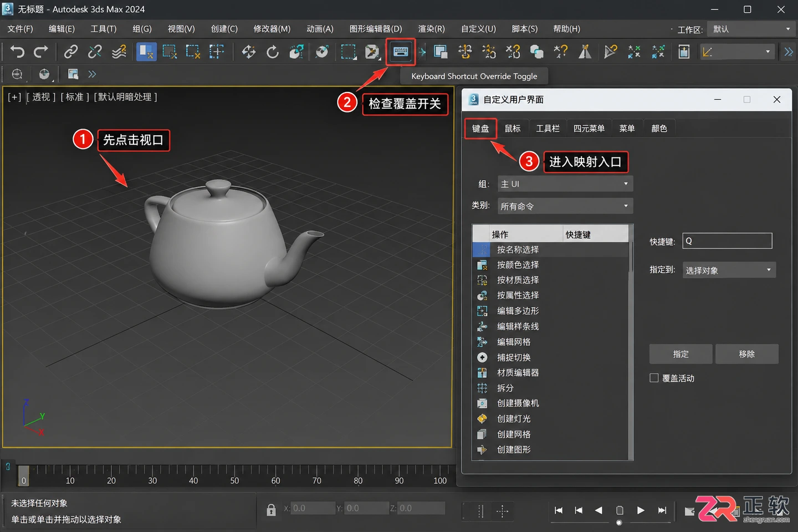This screenshot has height=532, width=798.
Task: Click the 快捷键 input field containing Q
Action: click(x=727, y=241)
